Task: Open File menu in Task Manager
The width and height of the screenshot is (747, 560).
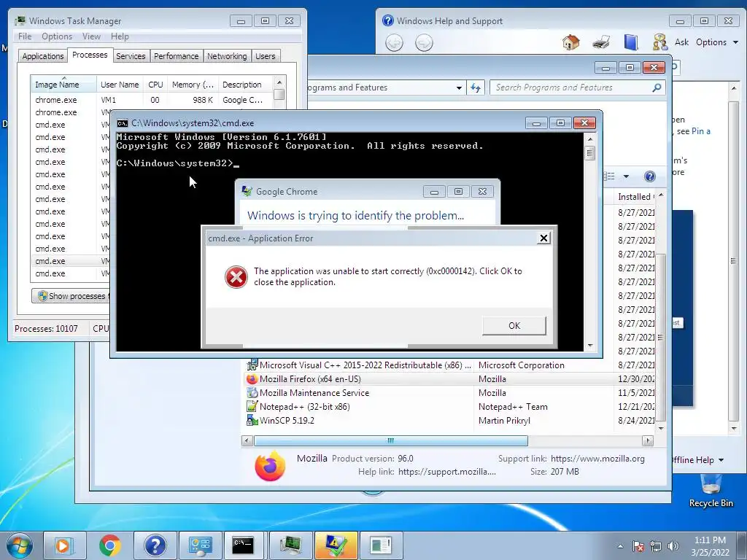Action: tap(25, 36)
